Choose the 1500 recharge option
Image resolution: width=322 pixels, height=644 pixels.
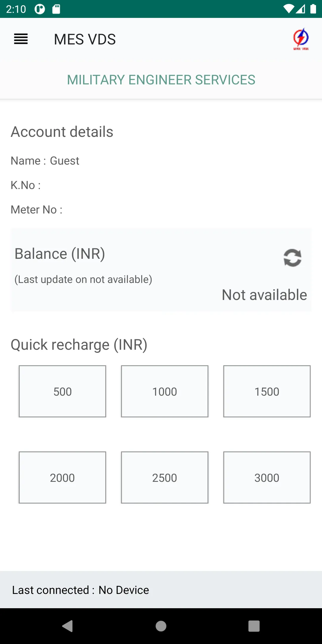coord(267,391)
